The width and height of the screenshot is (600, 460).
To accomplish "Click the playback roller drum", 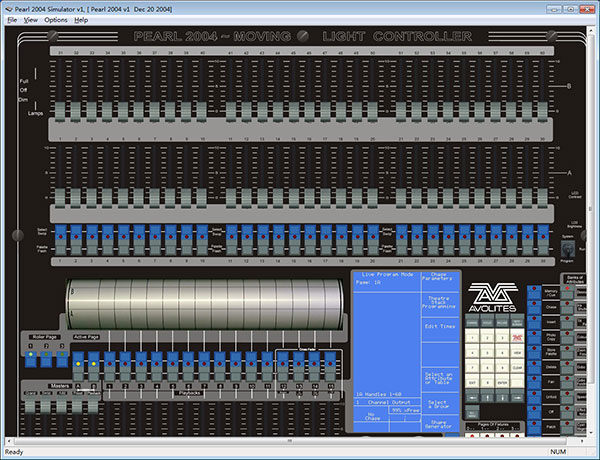I will [204, 304].
